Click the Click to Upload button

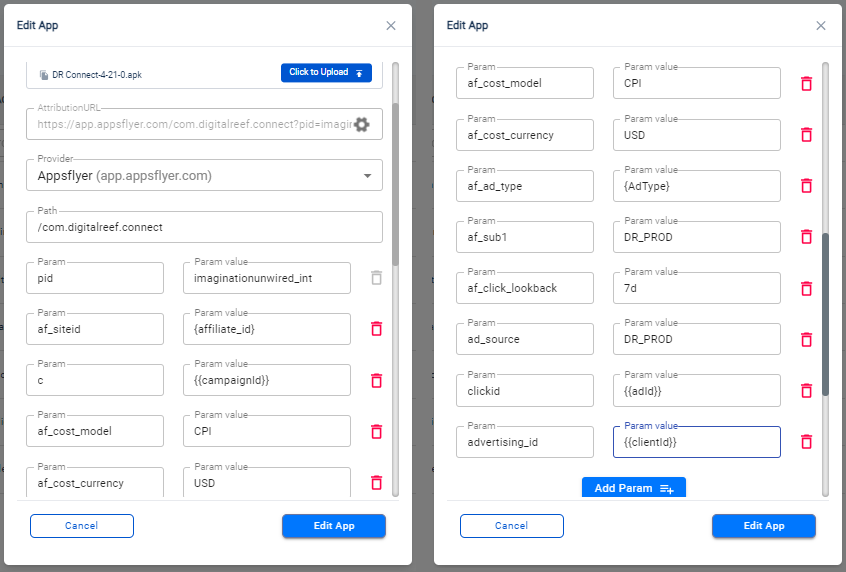point(326,72)
